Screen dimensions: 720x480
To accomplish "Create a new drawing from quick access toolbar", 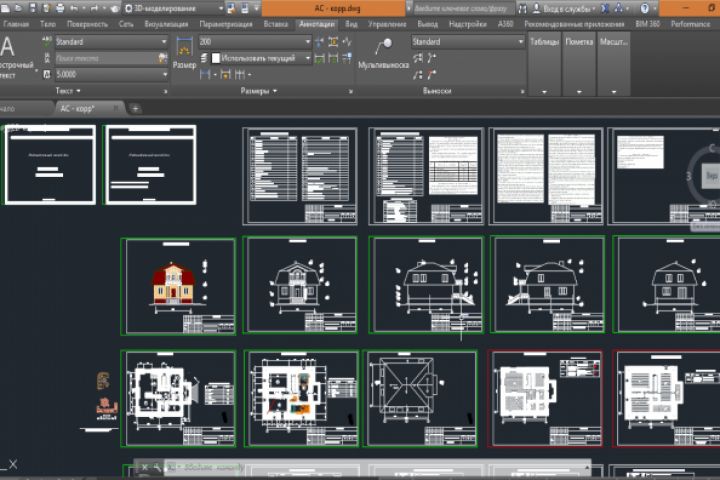I will click(x=5, y=8).
